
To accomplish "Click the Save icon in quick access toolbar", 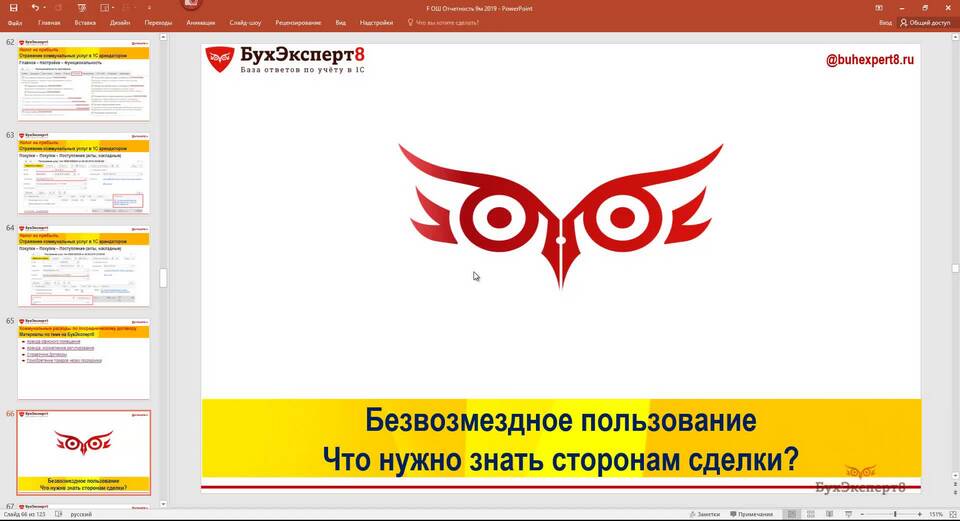I will 14,7.
